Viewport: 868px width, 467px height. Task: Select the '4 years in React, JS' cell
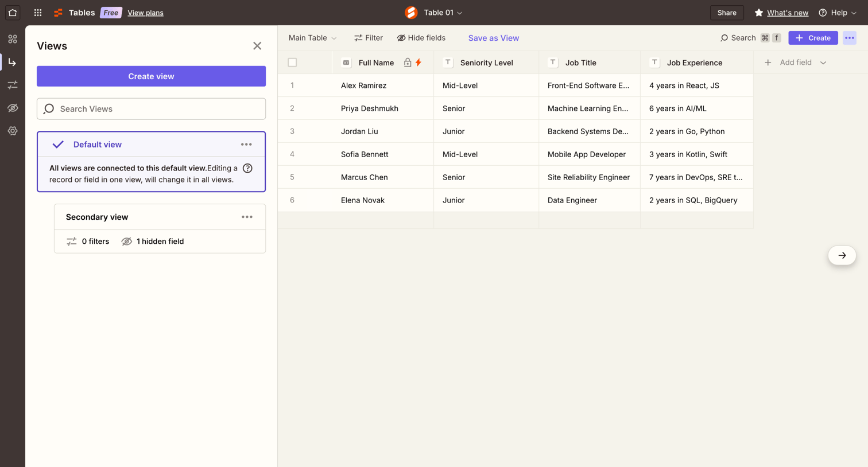697,85
